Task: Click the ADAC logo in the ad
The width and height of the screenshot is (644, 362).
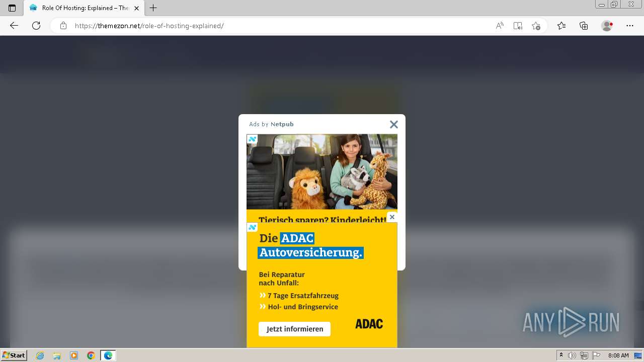Action: click(x=369, y=324)
